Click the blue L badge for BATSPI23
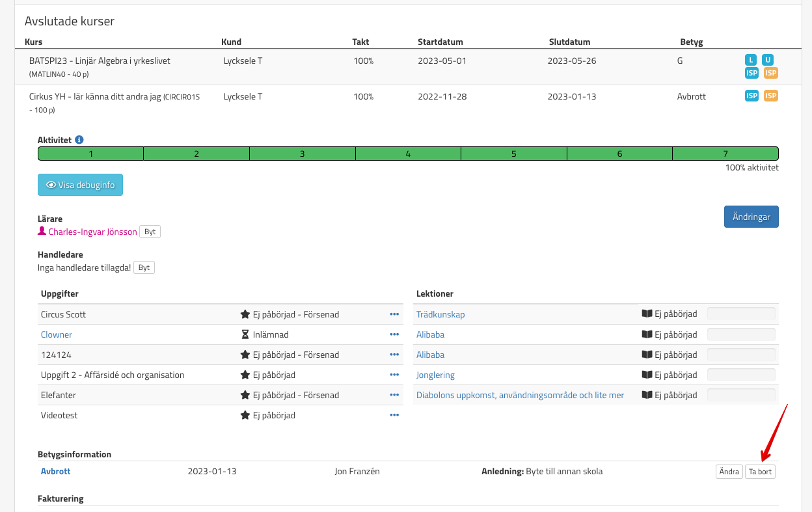Viewport: 812px width, 512px height. pos(751,61)
